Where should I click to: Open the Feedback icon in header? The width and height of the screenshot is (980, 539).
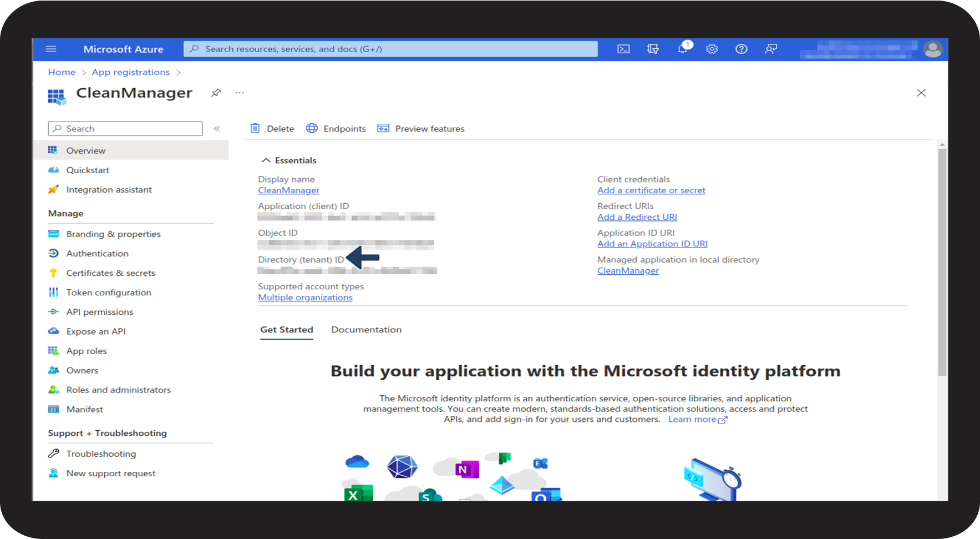pos(770,49)
